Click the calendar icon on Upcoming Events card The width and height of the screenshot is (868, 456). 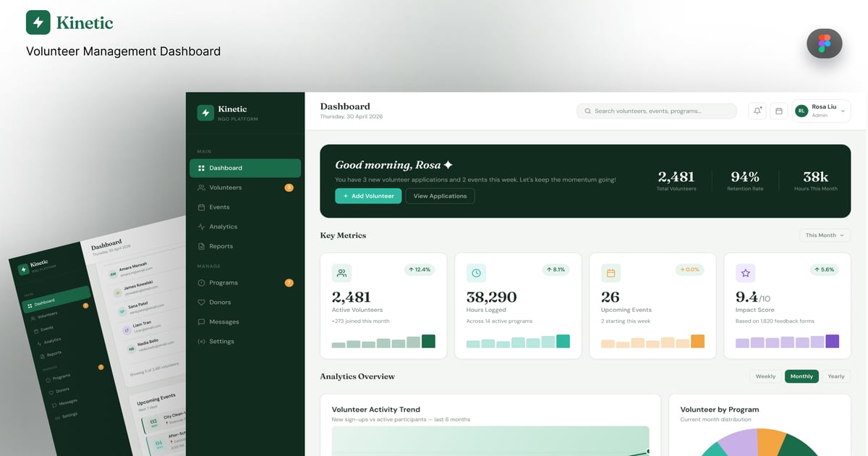pos(610,273)
